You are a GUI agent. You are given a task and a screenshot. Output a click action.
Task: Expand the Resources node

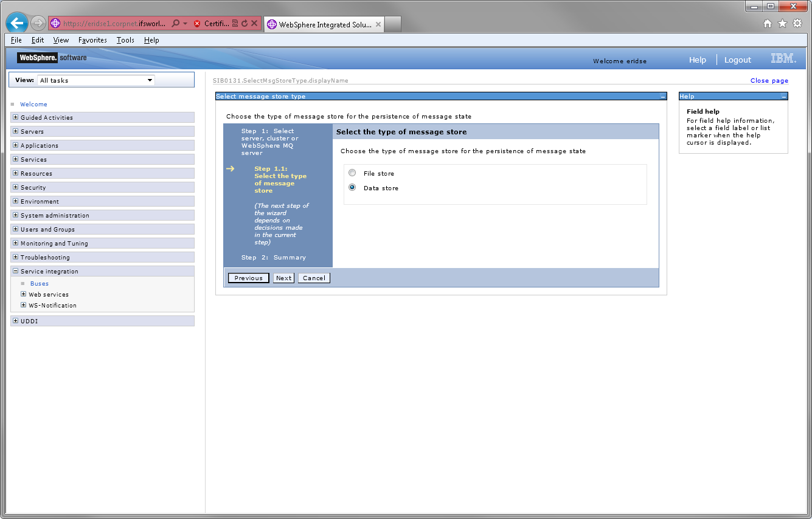point(15,173)
